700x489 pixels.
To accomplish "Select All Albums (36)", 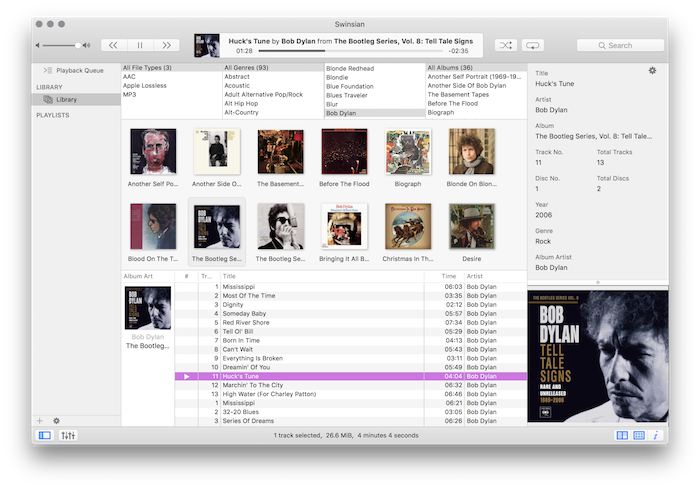I will 476,68.
